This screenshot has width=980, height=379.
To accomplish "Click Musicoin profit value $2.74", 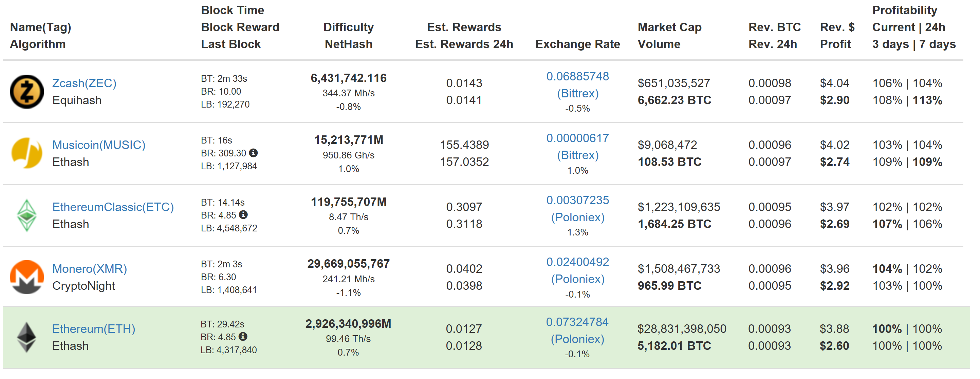I will (x=835, y=162).
